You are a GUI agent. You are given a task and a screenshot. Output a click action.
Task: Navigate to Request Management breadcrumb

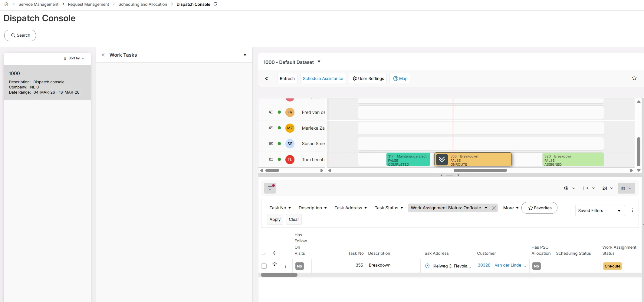(88, 4)
